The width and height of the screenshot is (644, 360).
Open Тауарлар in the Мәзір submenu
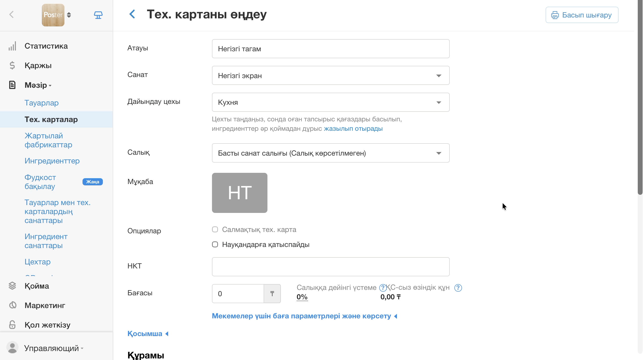pyautogui.click(x=42, y=103)
